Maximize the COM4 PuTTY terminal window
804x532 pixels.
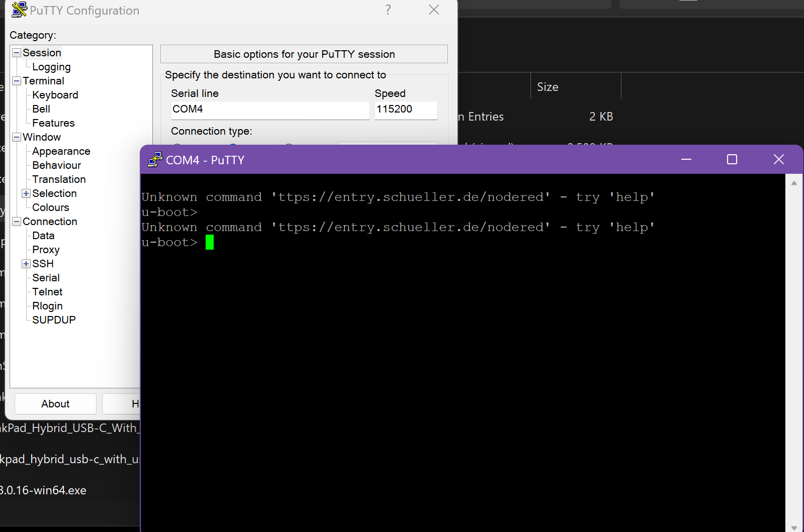[732, 160]
